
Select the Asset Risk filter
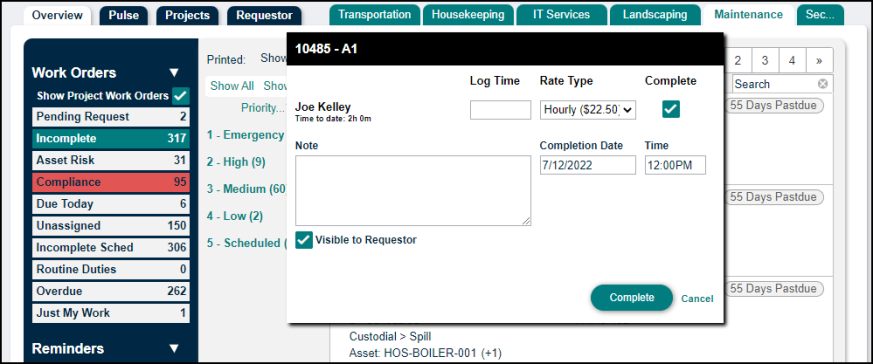click(111, 160)
